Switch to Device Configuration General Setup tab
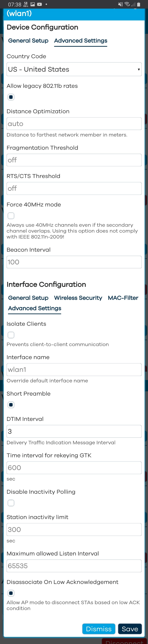 28,41
